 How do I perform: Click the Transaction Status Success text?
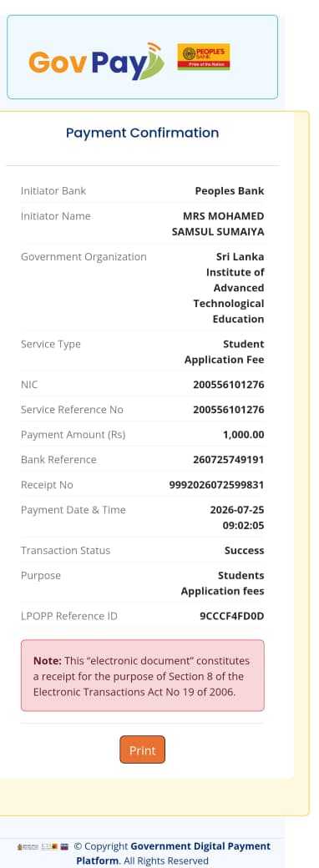[244, 550]
